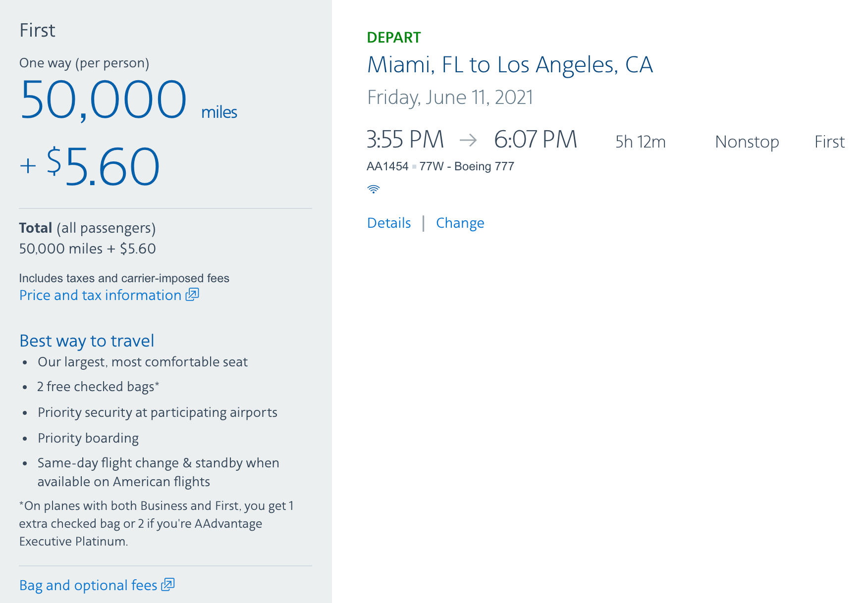Open the flight Details link
868x603 pixels.
pos(389,223)
